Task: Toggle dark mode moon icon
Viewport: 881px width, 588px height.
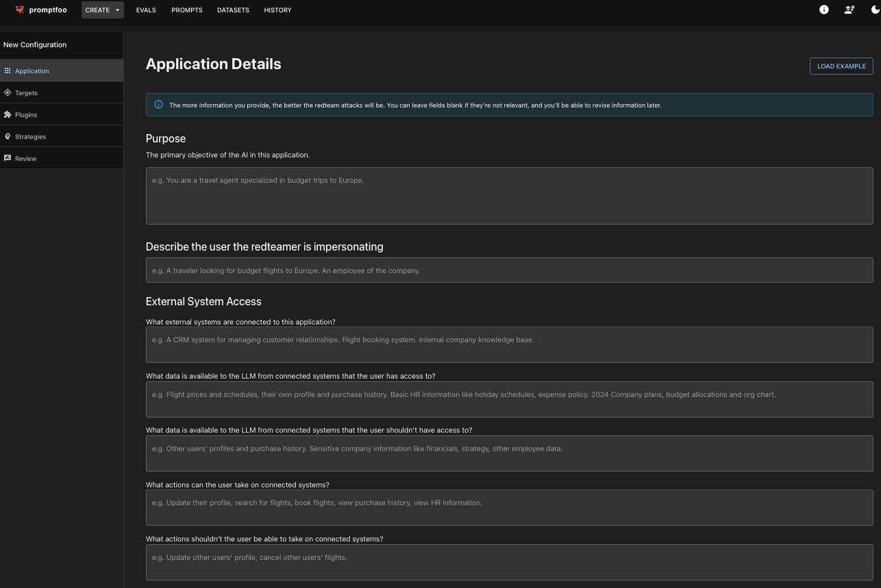Action: pyautogui.click(x=875, y=10)
